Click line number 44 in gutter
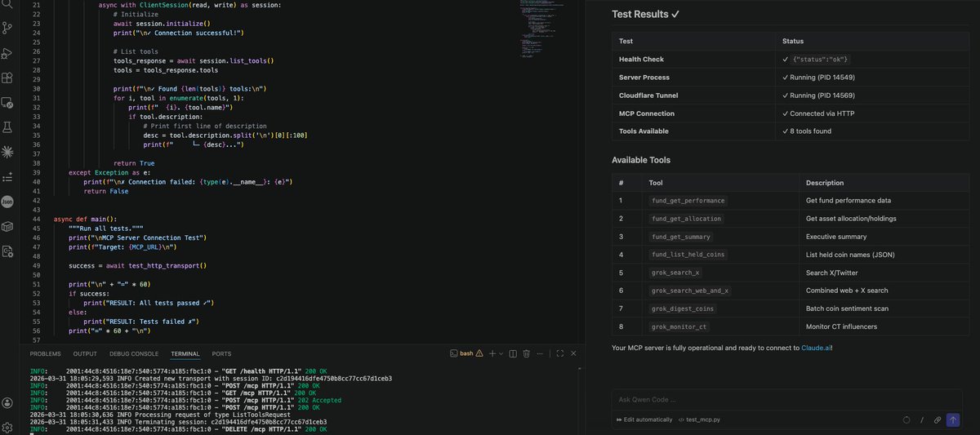Viewport: 980px width, 435px height. click(x=37, y=220)
